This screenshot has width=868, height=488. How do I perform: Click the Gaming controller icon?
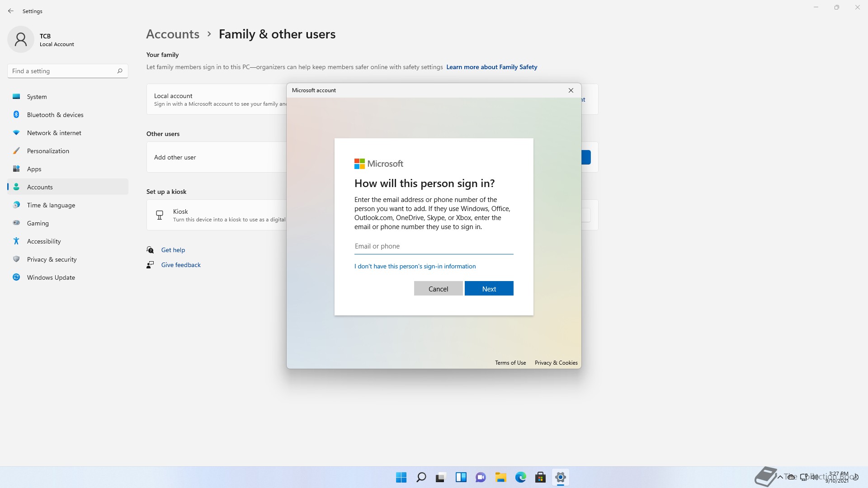pos(16,223)
